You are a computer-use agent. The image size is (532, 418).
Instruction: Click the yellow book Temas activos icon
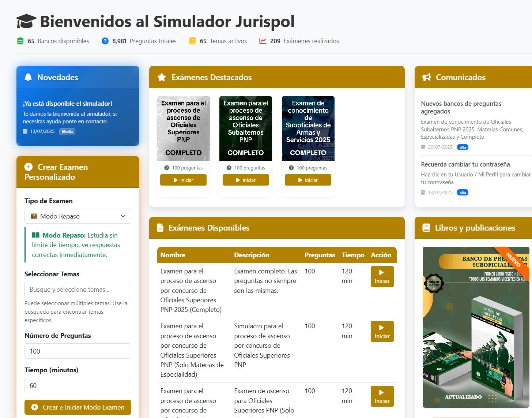(x=192, y=41)
